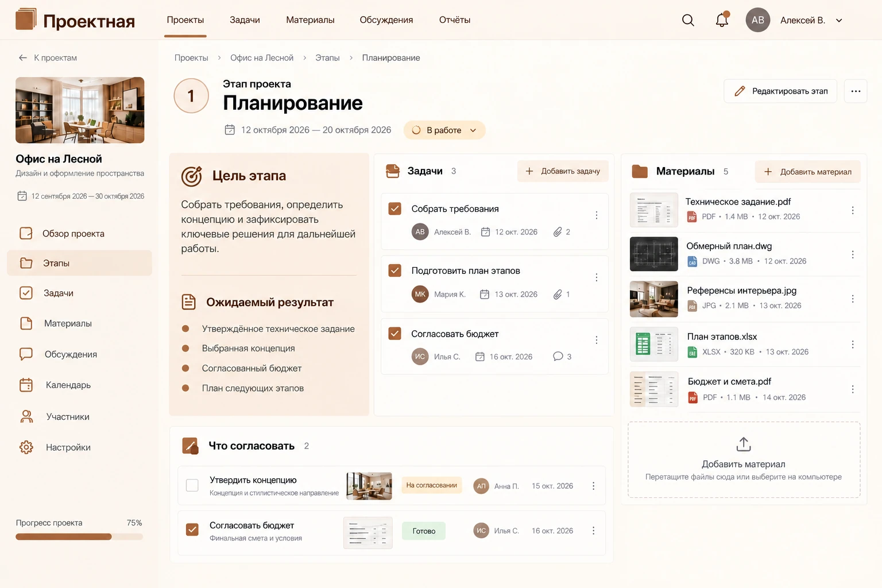Click attachment icon on Подготовить план этапов

point(558,295)
